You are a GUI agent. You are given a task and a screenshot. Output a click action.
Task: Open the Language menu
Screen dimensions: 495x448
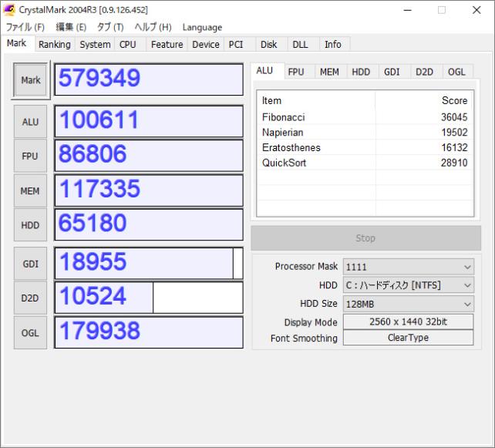point(202,28)
